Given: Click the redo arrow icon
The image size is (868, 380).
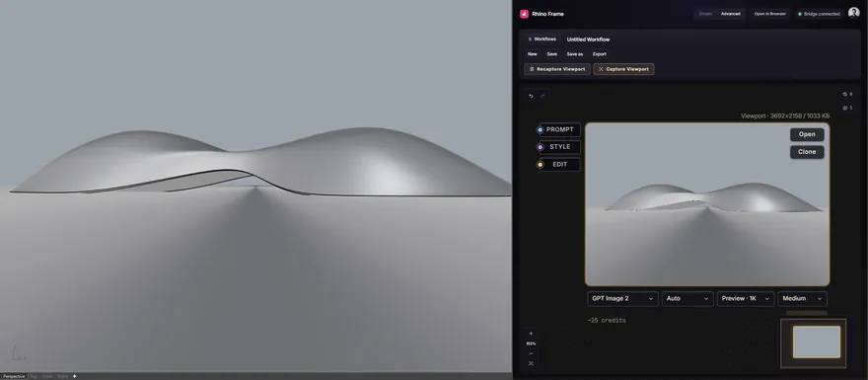Looking at the screenshot, I should pos(543,96).
